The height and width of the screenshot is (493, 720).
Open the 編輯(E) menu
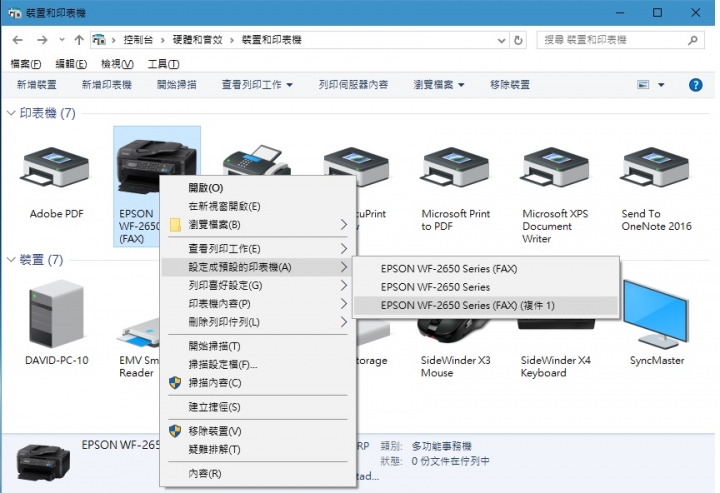click(71, 64)
